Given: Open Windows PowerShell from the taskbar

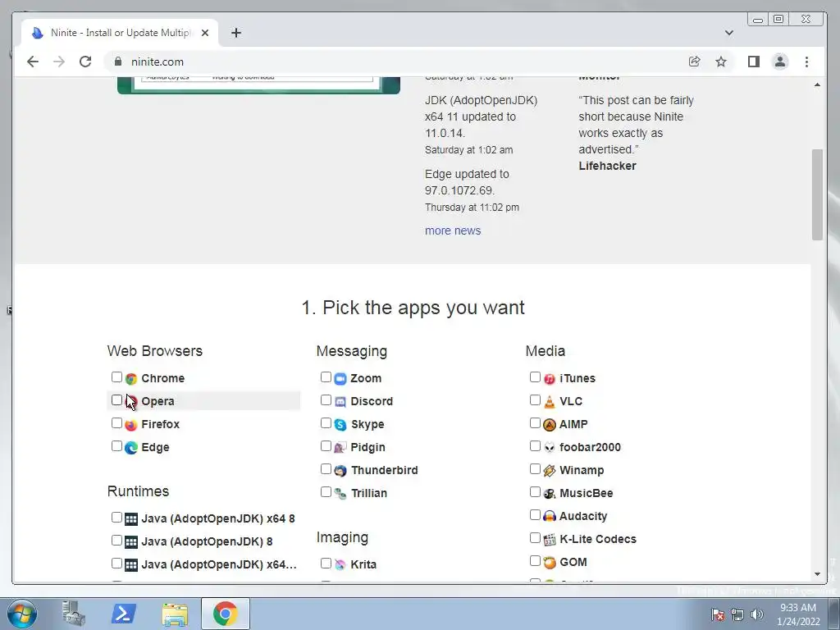Looking at the screenshot, I should [x=123, y=614].
